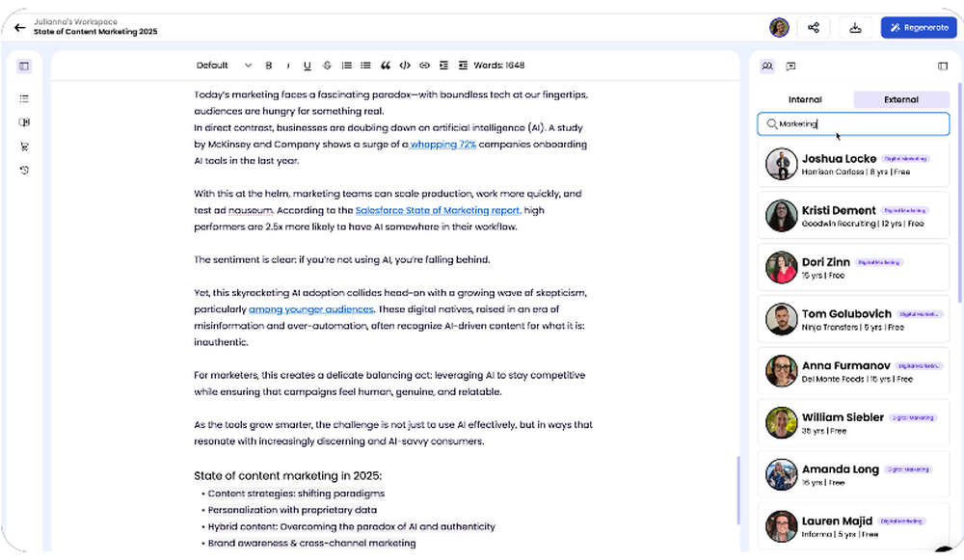Click Lauren Majid's profile photo
This screenshot has width=964, height=560.
coord(782,525)
